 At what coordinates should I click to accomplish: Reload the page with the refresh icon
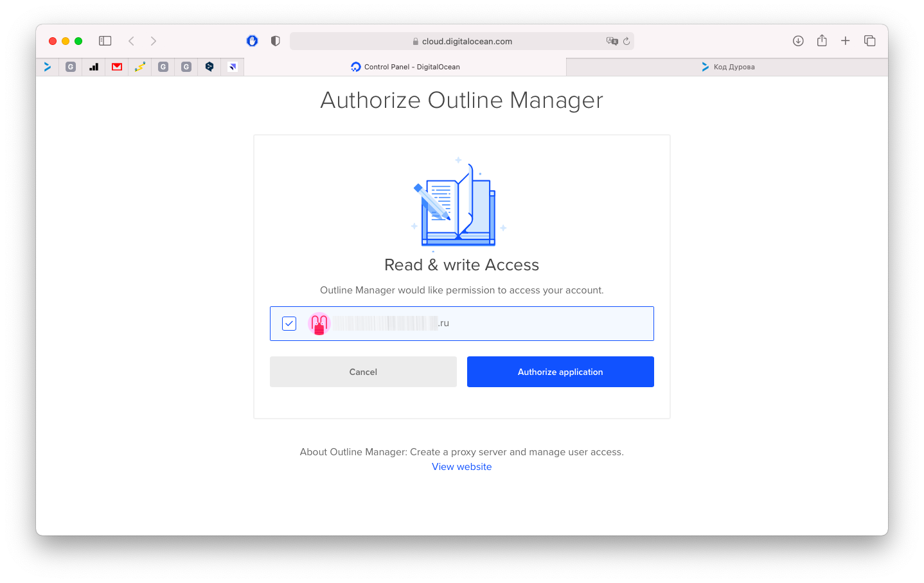coord(626,41)
